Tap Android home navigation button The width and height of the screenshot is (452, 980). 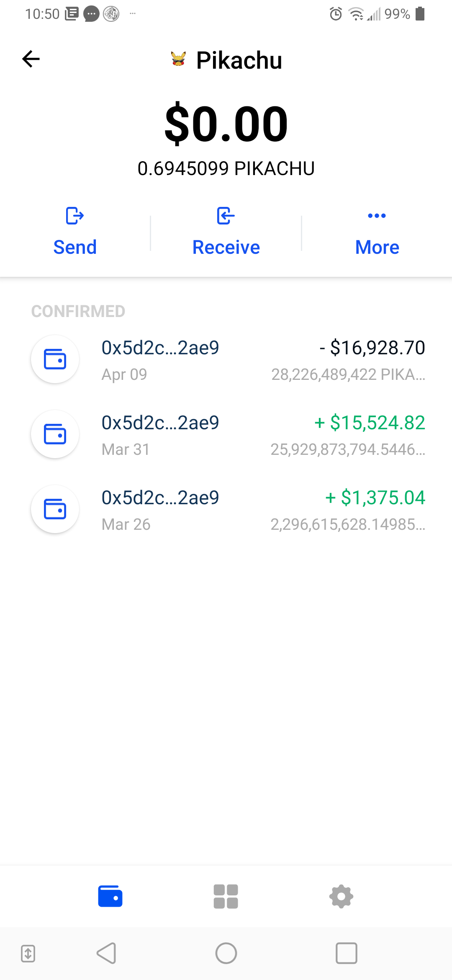(x=226, y=954)
